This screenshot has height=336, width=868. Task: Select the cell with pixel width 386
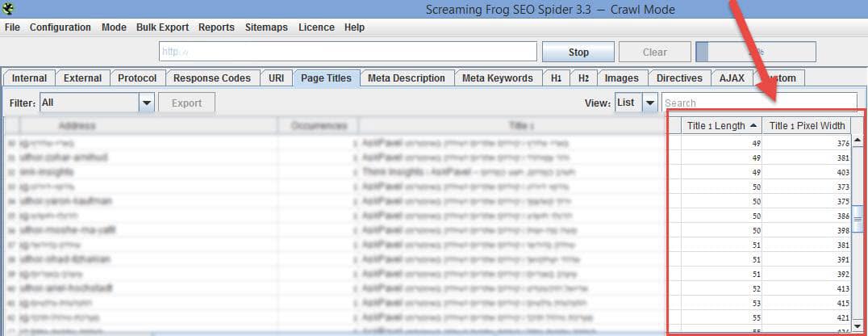pos(806,216)
